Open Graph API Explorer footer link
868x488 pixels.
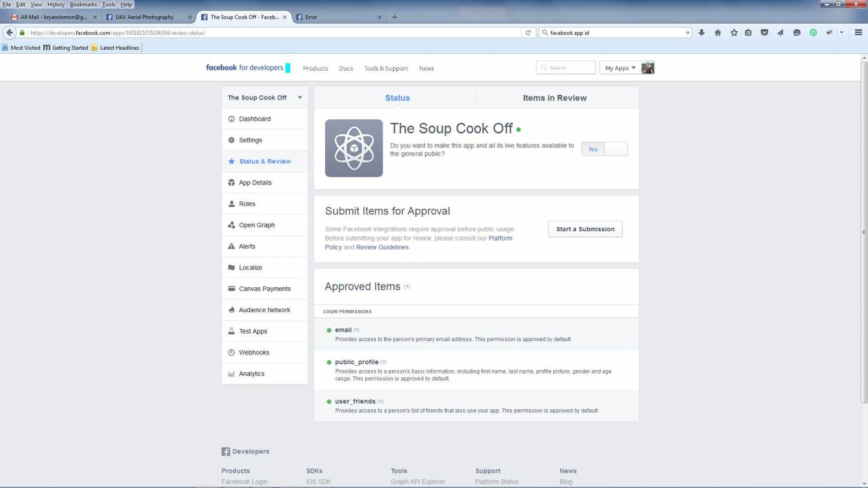coord(418,482)
